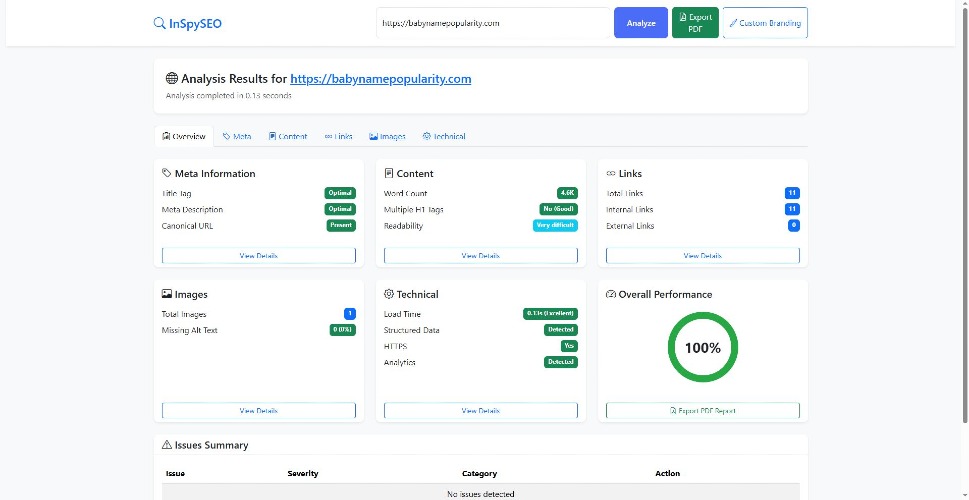Click the Analysis completed time text
The image size is (969, 500).
point(229,96)
